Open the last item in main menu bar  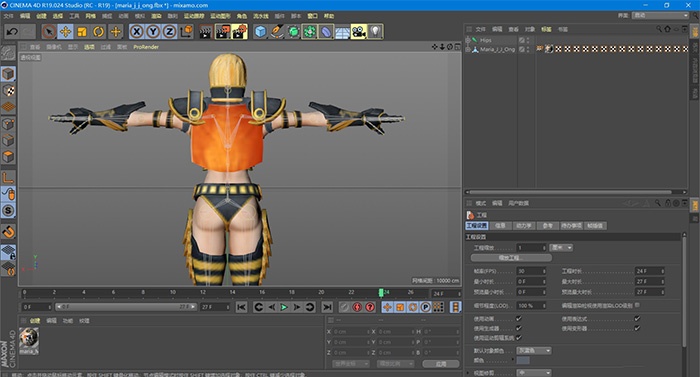[x=329, y=16]
